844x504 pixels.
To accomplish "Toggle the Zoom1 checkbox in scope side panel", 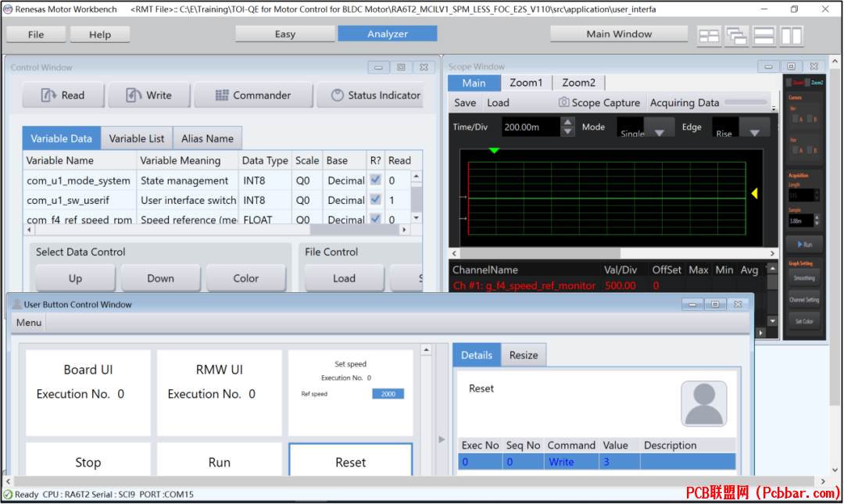I will 789,82.
